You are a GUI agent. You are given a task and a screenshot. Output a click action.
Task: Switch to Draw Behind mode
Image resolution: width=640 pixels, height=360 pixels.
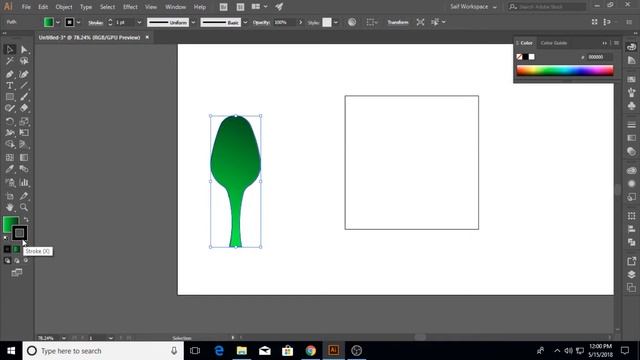[17, 260]
